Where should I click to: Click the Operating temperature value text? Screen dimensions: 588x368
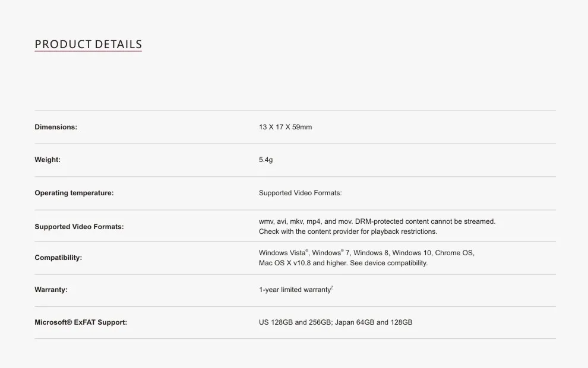[300, 193]
